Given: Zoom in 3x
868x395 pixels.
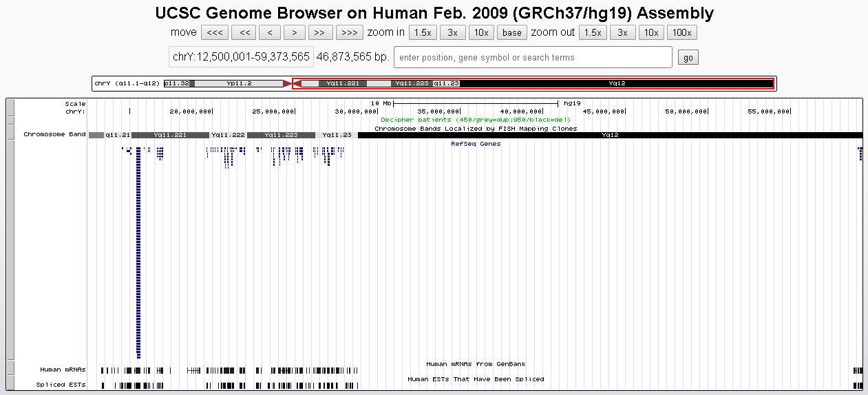Looking at the screenshot, I should pos(452,32).
